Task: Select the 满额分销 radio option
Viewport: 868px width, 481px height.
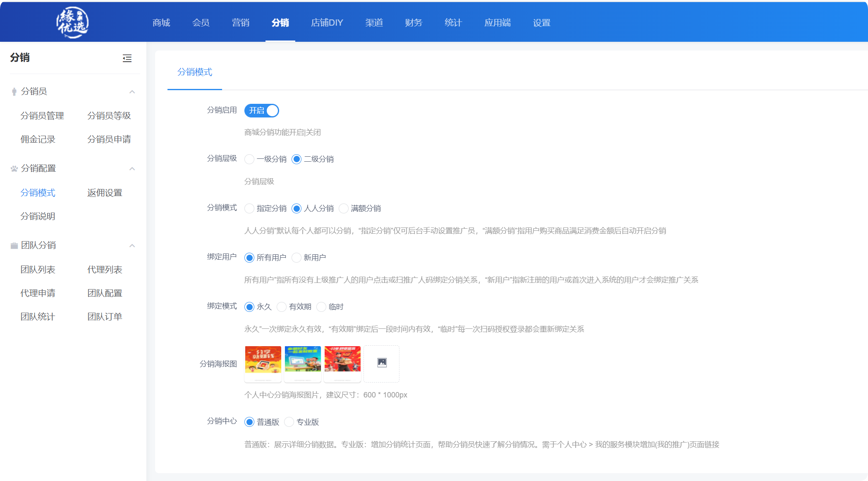Action: [344, 208]
